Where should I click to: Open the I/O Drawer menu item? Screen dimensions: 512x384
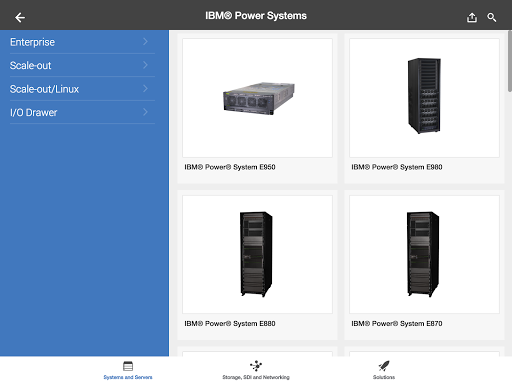coord(82,112)
